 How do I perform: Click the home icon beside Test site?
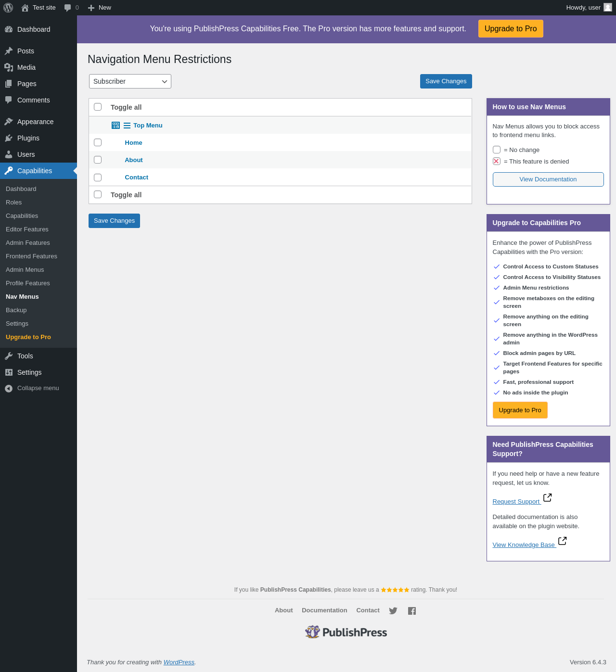[25, 8]
